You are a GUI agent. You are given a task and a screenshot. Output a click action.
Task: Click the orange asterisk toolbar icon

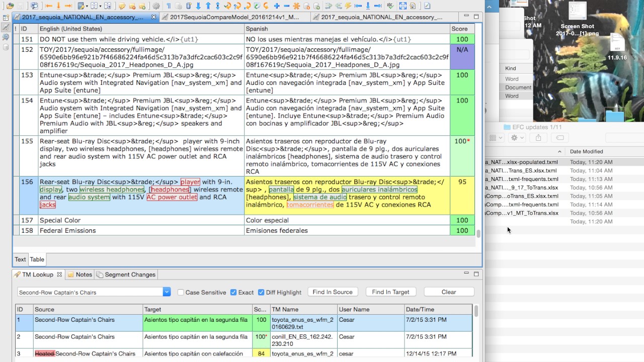click(x=296, y=6)
